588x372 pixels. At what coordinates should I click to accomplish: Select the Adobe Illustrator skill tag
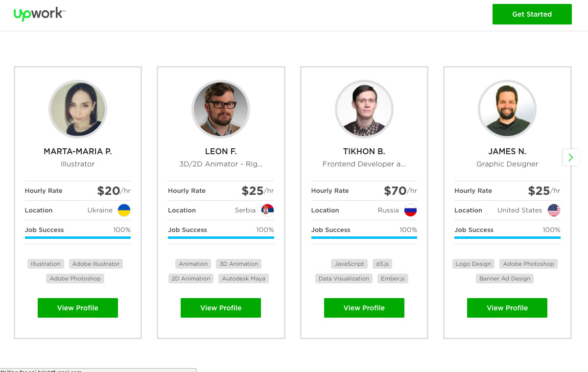click(96, 264)
